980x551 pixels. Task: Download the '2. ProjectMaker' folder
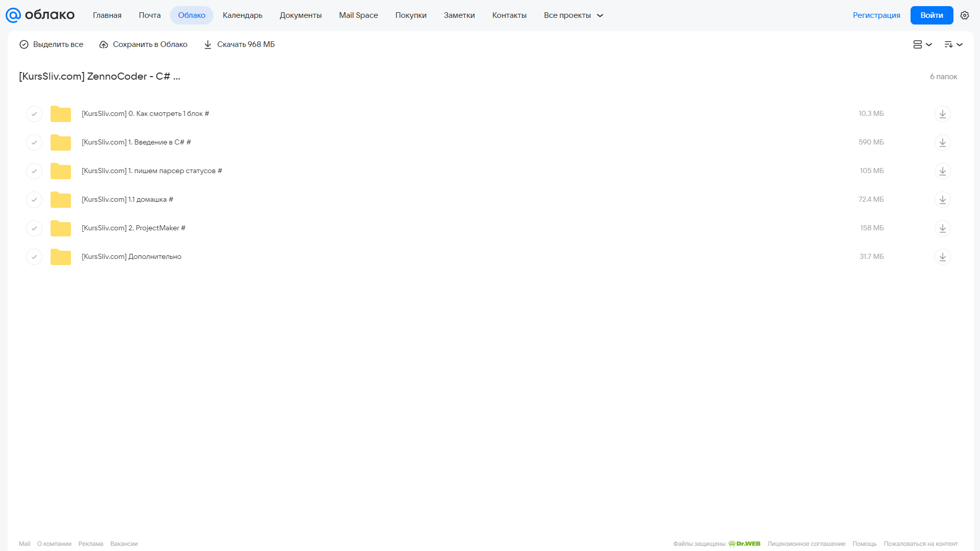coord(942,228)
